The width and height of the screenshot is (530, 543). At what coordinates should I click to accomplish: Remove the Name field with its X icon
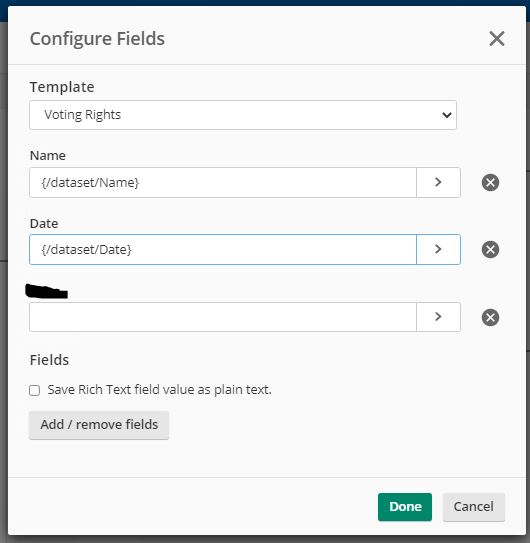coord(490,183)
